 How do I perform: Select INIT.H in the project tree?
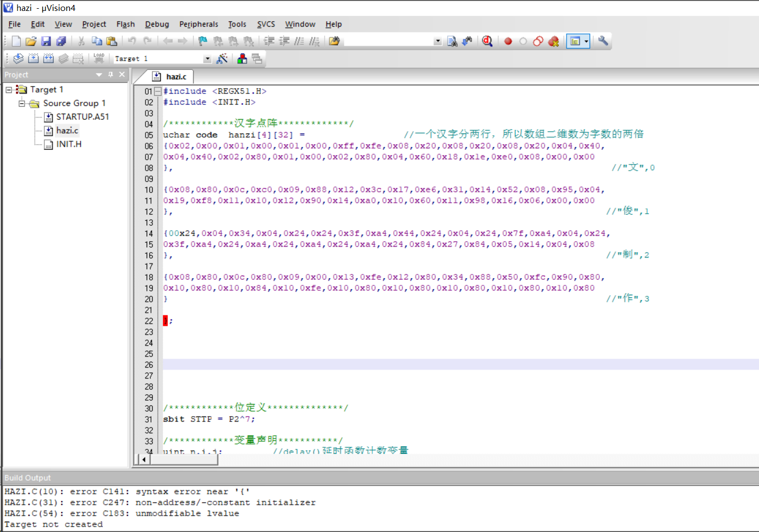pos(69,144)
